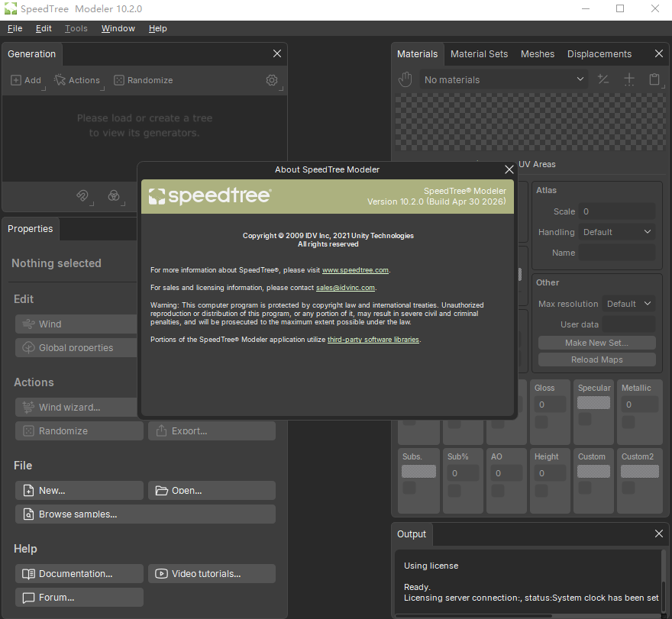Select the Materials tab
The image size is (672, 619).
pyautogui.click(x=418, y=54)
